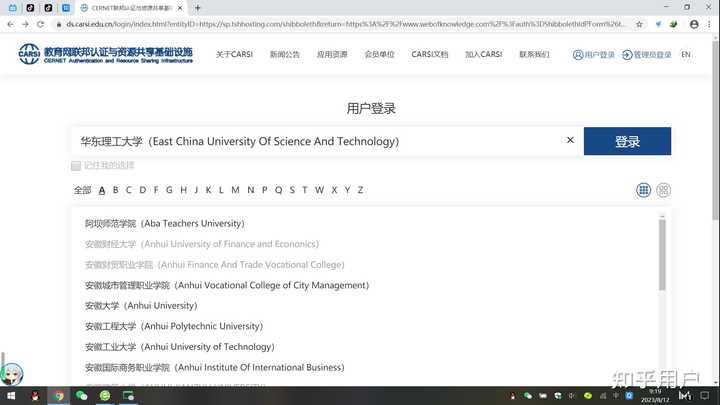Click the taskbar clock and date

tap(655, 395)
